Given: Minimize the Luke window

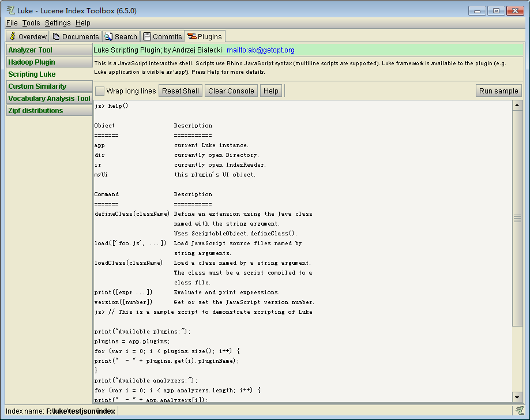Looking at the screenshot, I should (477, 11).
